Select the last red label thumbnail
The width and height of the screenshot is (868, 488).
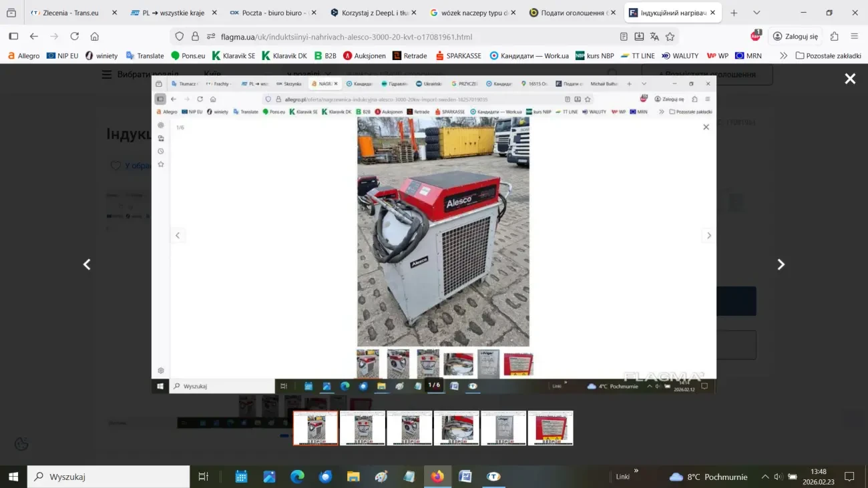550,428
